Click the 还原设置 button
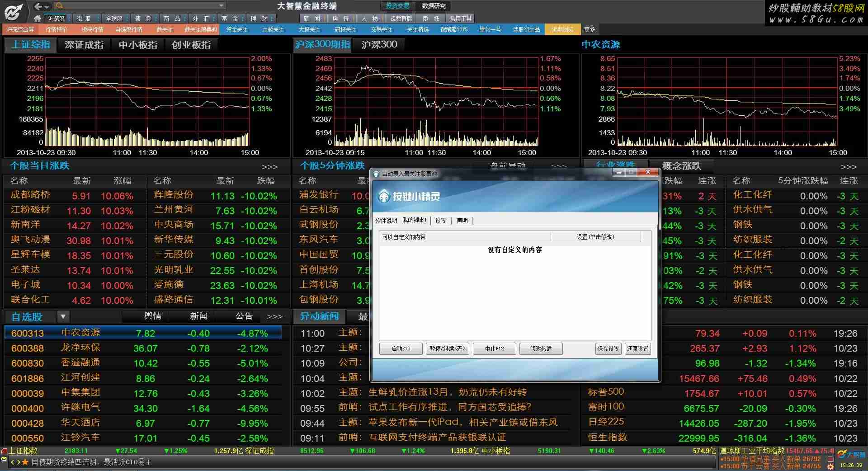Image resolution: width=868 pixels, height=471 pixels. pyautogui.click(x=637, y=349)
